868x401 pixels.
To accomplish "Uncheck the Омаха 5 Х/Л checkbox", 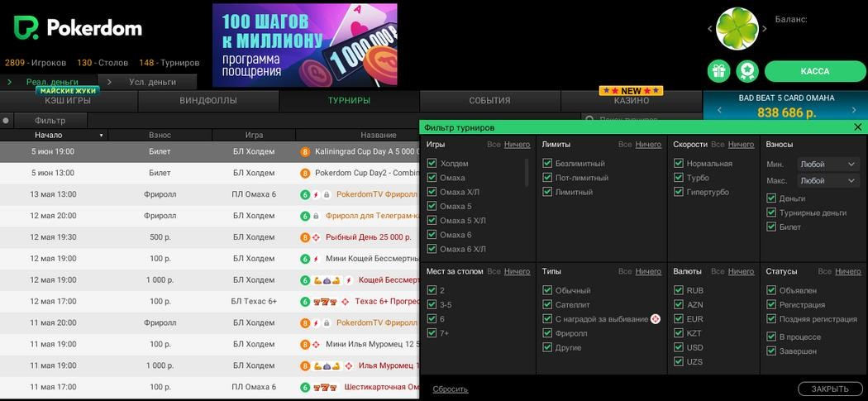I will 432,221.
